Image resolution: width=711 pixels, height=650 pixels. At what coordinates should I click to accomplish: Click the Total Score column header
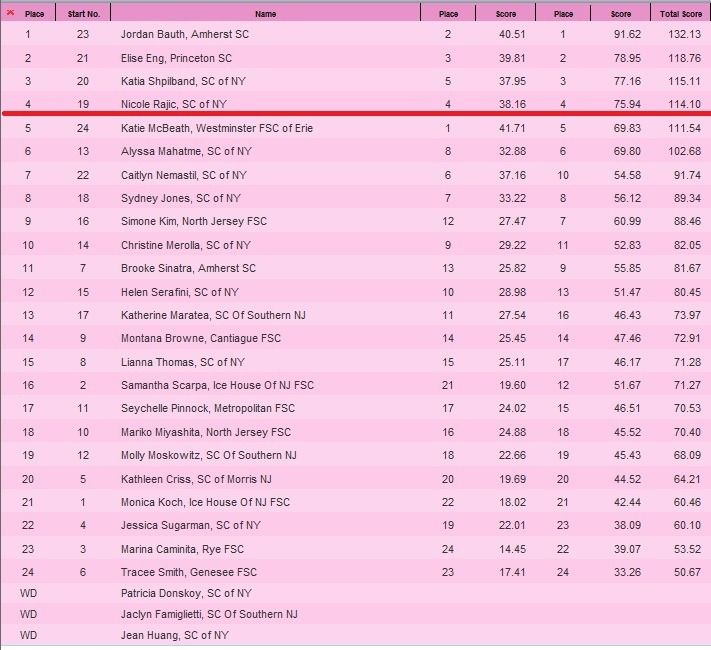[x=681, y=14]
